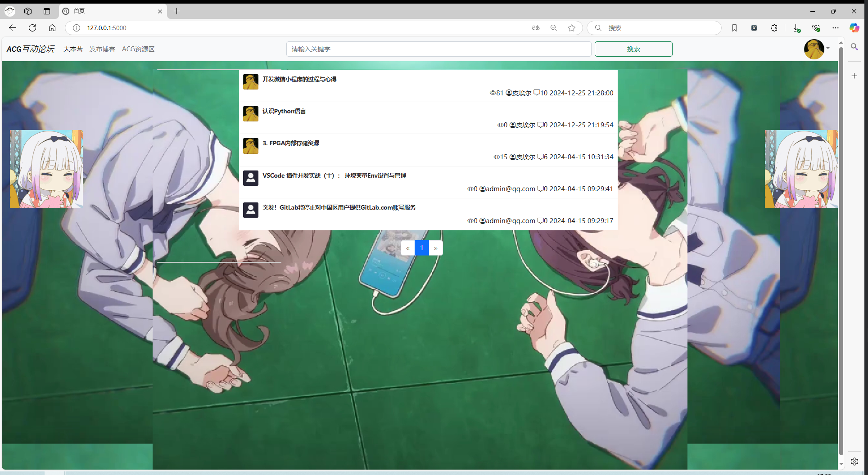868x475 pixels.
Task: Open the 大本营 nav item
Action: [73, 49]
